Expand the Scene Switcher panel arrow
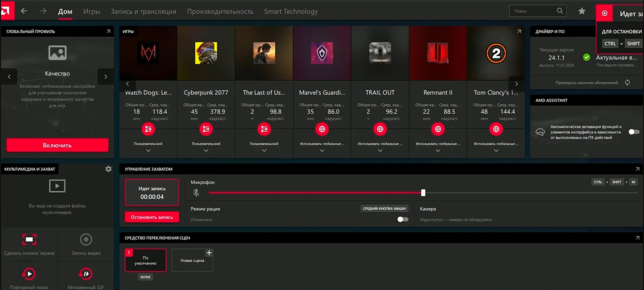644x290 pixels. point(638,238)
